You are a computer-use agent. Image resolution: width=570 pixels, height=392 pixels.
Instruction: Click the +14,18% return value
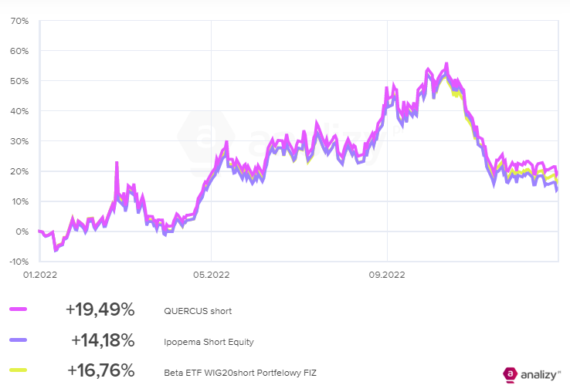pyautogui.click(x=102, y=340)
